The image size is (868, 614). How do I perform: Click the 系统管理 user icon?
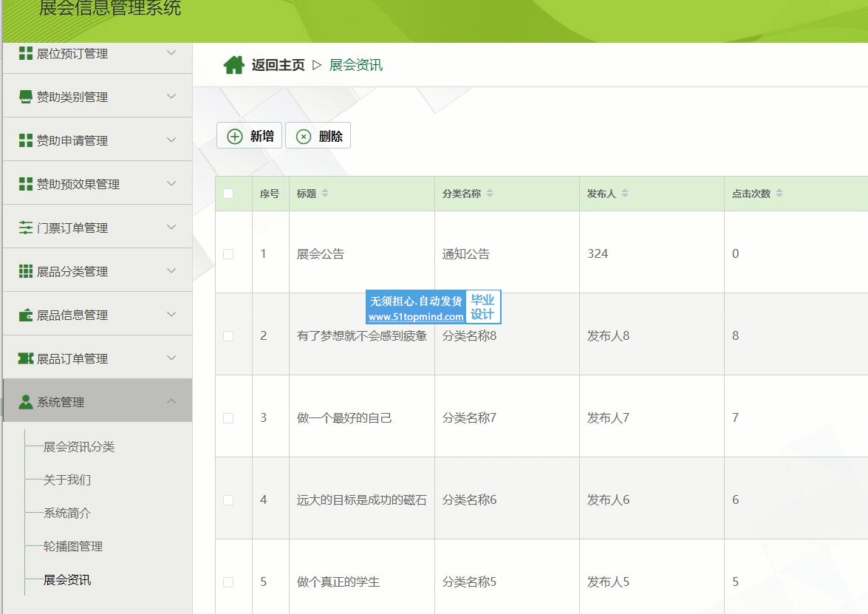[x=26, y=402]
